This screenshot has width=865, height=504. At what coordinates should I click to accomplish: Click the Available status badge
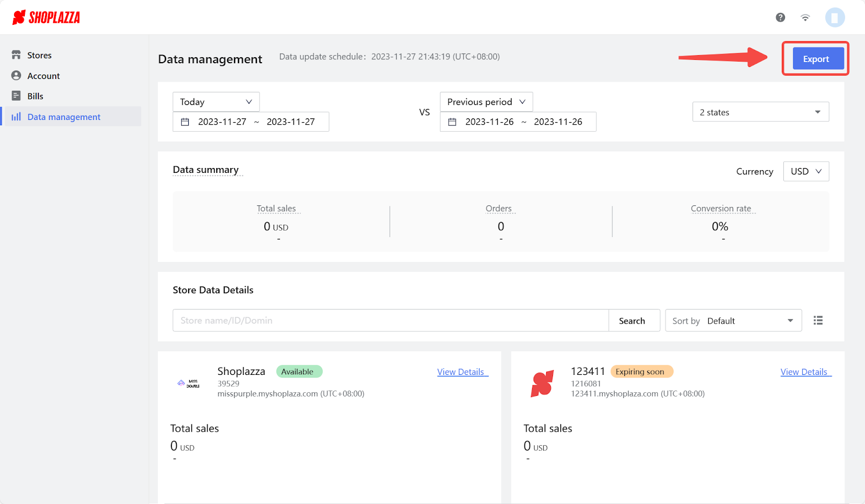coord(299,372)
